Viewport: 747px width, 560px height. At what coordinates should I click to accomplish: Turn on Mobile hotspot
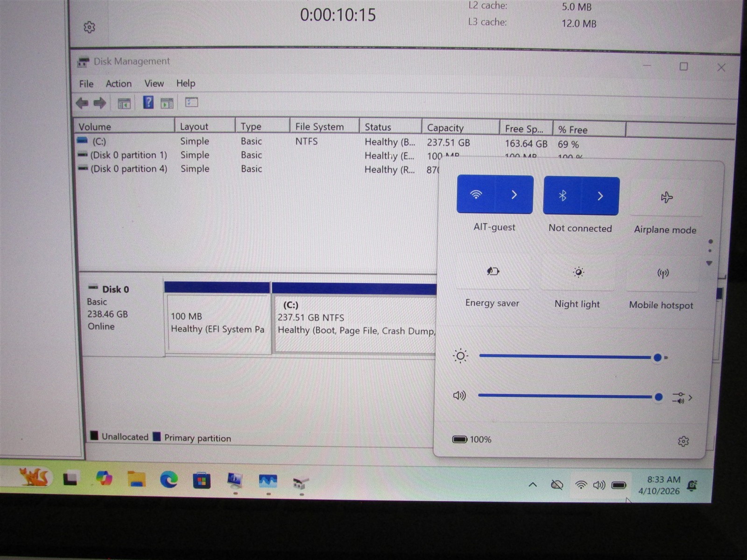click(663, 273)
